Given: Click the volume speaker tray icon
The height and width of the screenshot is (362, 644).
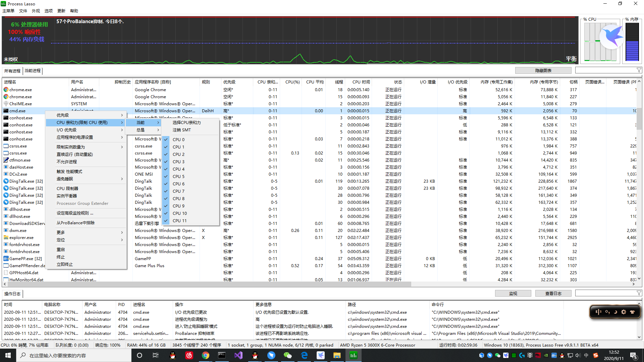Looking at the screenshot, I should 578,355.
